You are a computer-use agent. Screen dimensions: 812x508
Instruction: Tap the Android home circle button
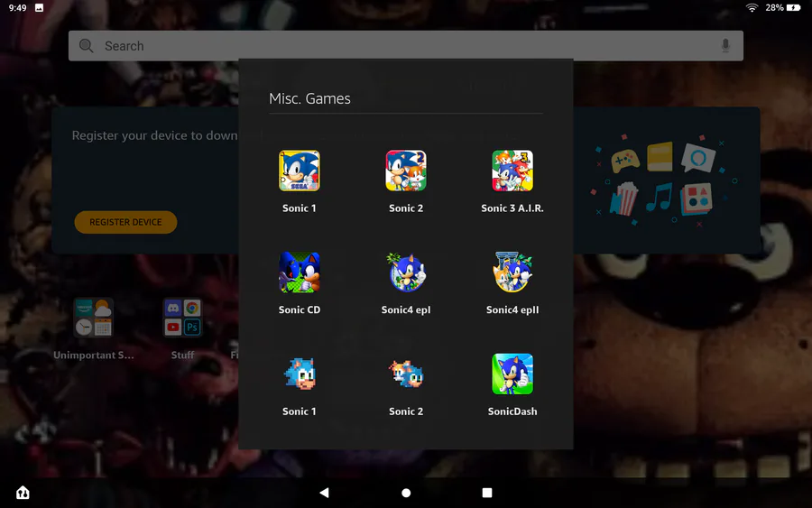(406, 493)
